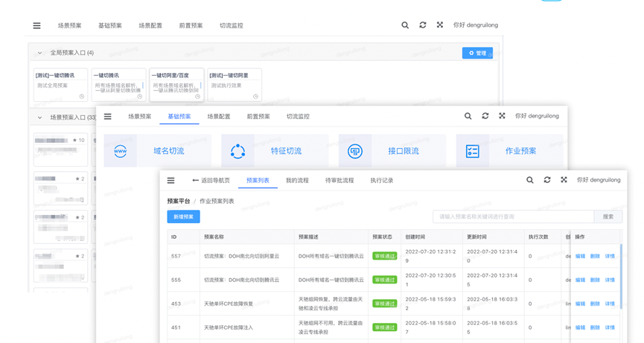Viewport: 644px width, 343px height.
Task: Toggle fullscreen icon in front window header
Action: click(564, 180)
